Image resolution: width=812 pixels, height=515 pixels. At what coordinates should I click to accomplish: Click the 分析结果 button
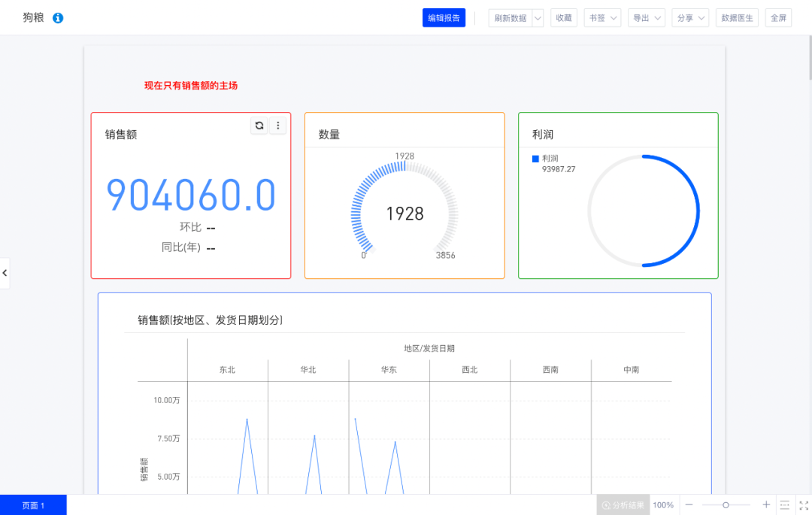point(623,505)
